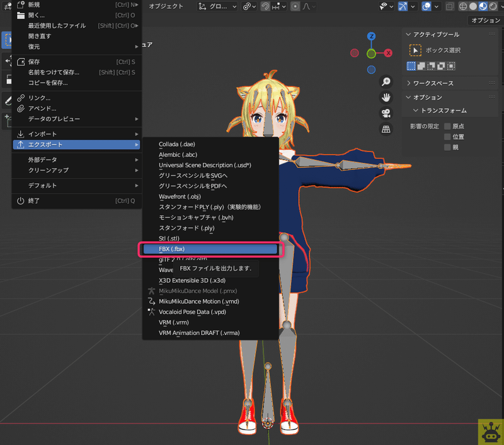Click the power icon next to 終了
This screenshot has height=445, width=504.
click(x=21, y=201)
